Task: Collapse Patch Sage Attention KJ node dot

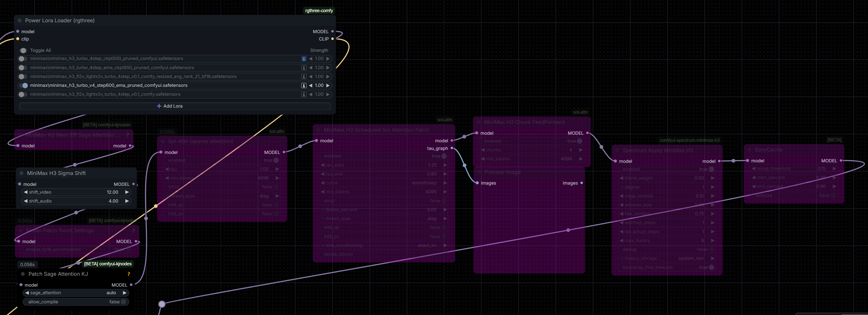Action: [23, 274]
